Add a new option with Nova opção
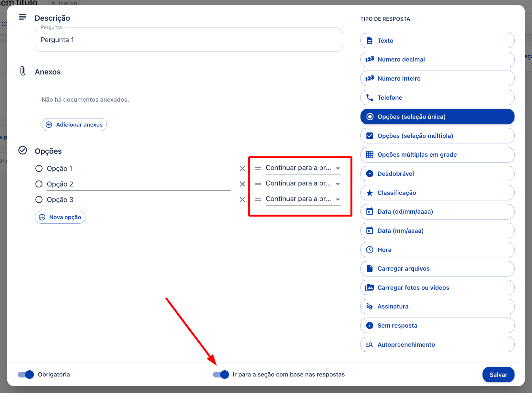The image size is (532, 393). [x=60, y=217]
